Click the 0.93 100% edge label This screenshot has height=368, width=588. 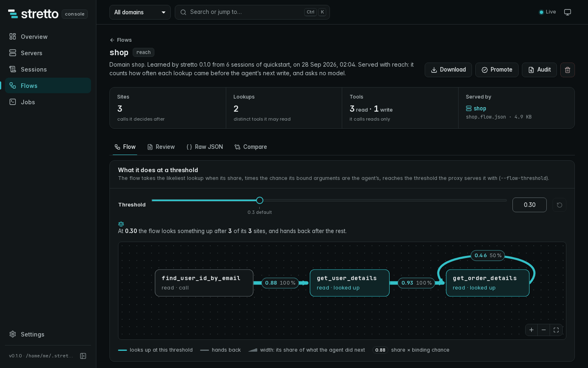coord(416,283)
